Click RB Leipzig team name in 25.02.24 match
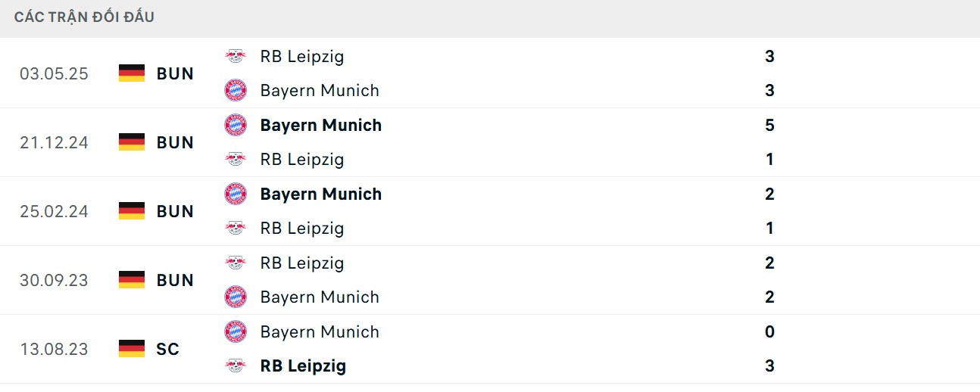 click(x=301, y=229)
